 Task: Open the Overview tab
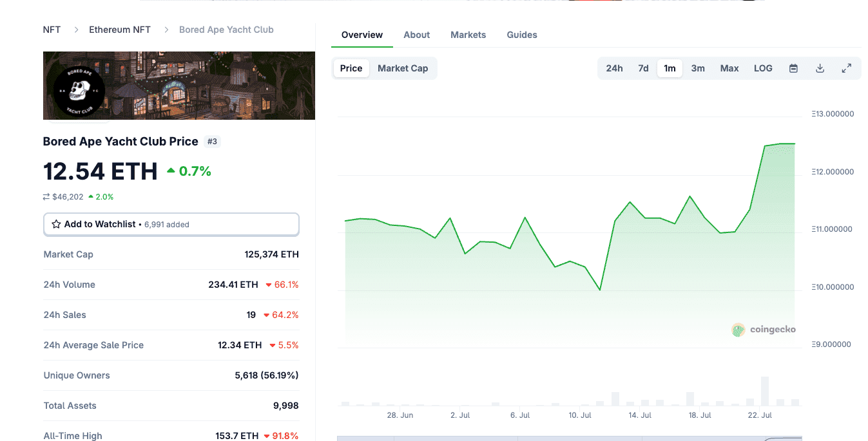[x=362, y=35]
